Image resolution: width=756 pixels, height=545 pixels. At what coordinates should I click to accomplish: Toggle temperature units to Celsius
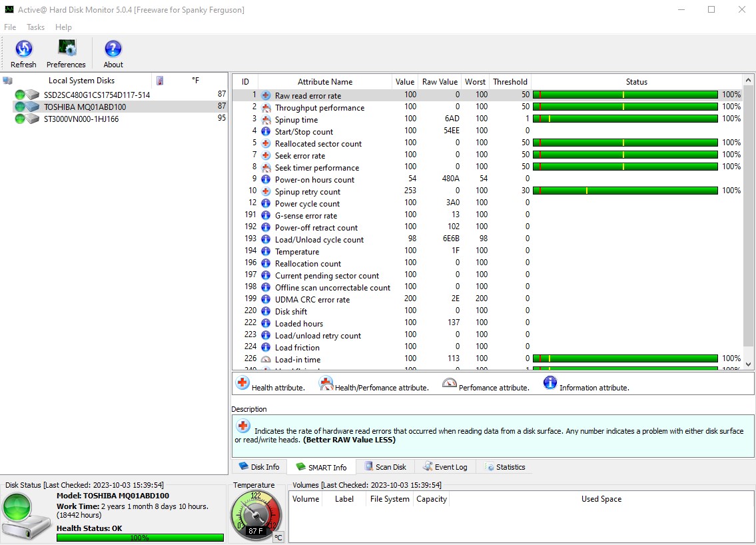pos(278,537)
